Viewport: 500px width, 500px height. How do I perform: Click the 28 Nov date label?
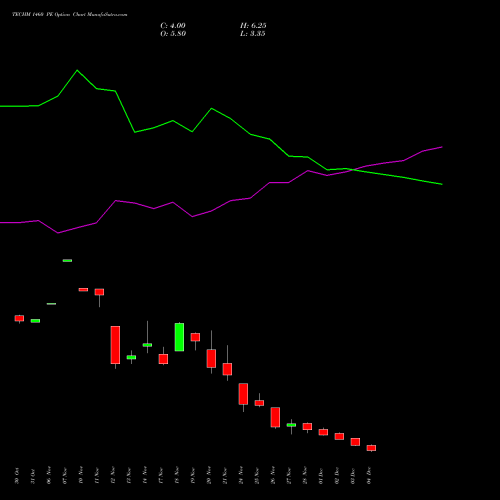(x=305, y=475)
